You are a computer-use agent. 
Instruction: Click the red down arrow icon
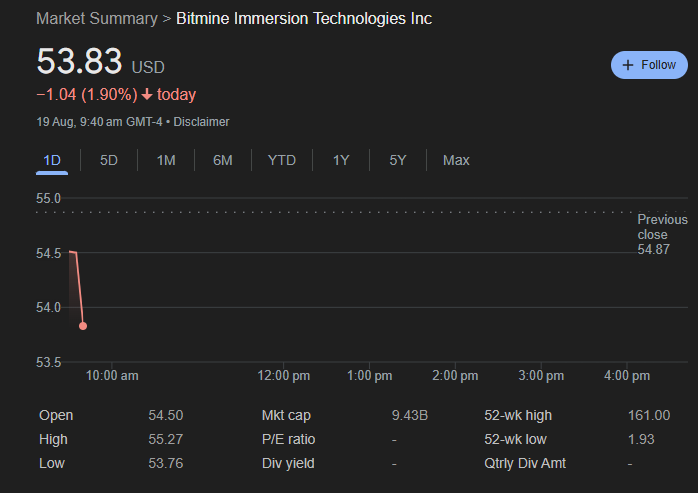147,95
